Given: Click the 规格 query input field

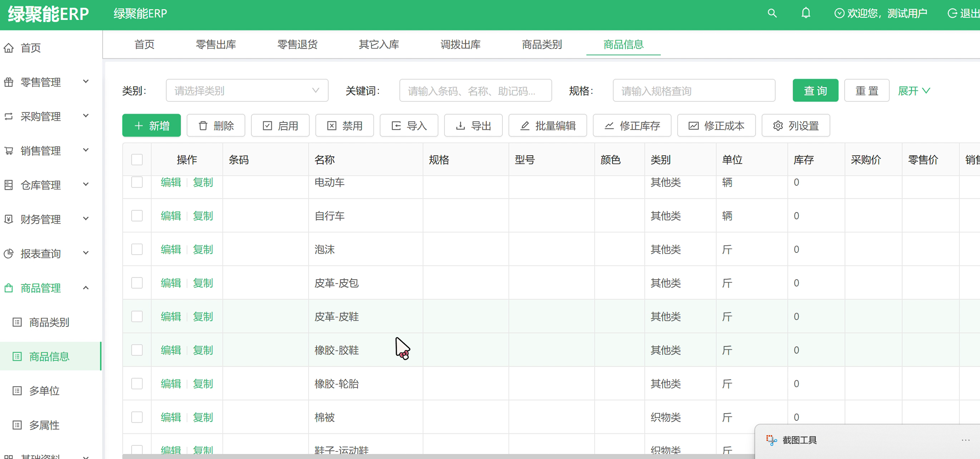Looking at the screenshot, I should tap(694, 90).
